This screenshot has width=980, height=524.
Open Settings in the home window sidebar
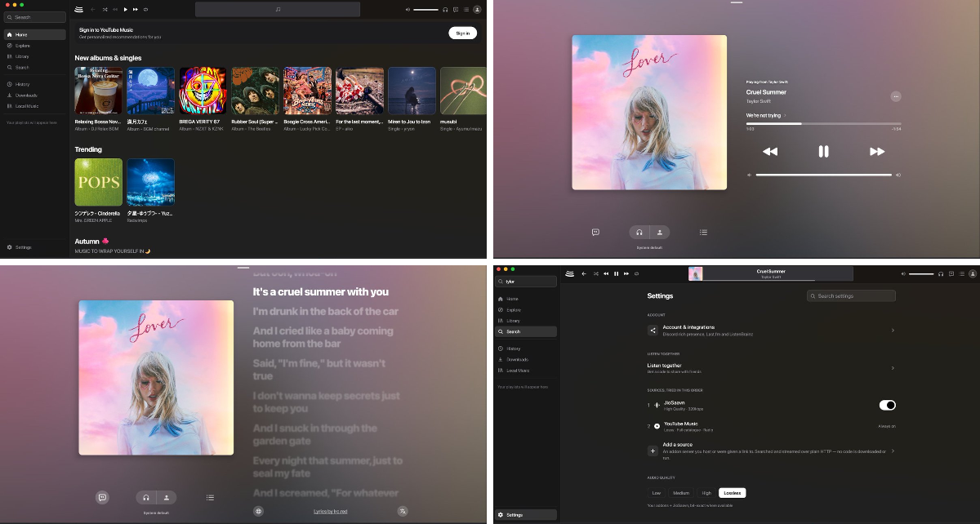(34, 246)
